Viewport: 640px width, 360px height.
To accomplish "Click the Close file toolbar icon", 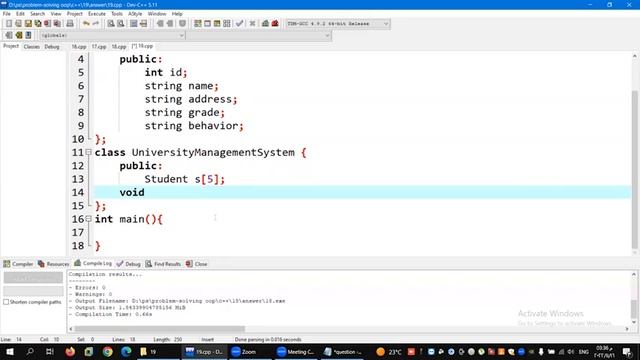I will pyautogui.click(x=48, y=24).
